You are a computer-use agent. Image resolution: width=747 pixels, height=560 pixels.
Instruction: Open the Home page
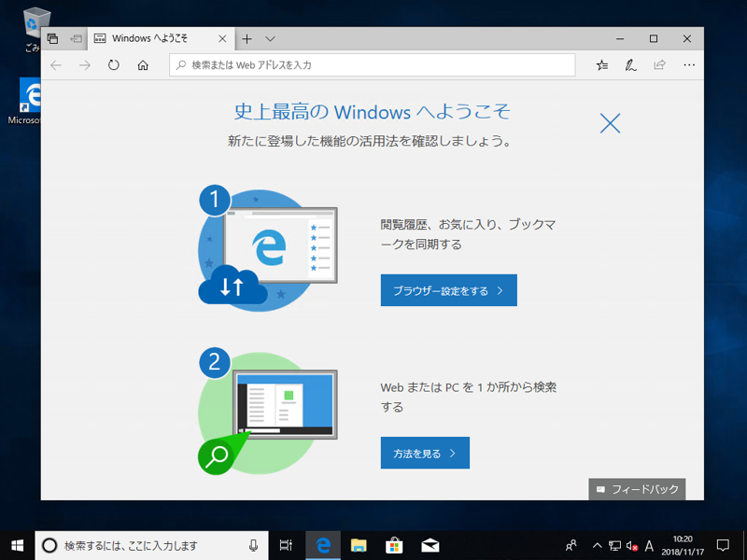pos(143,65)
